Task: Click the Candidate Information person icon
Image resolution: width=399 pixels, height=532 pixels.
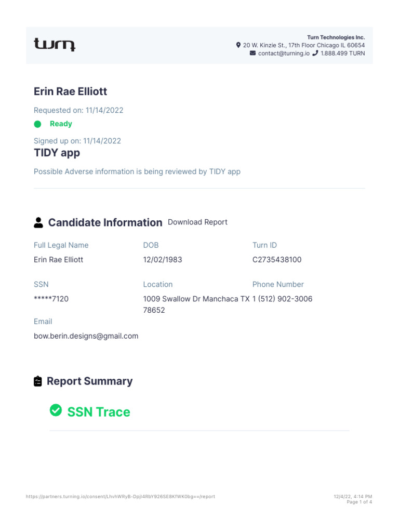Action: 38,222
